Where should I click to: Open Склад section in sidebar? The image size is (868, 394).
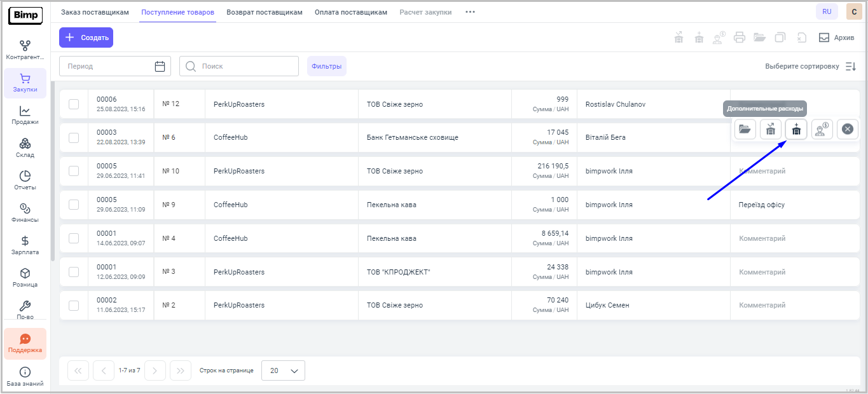click(25, 148)
